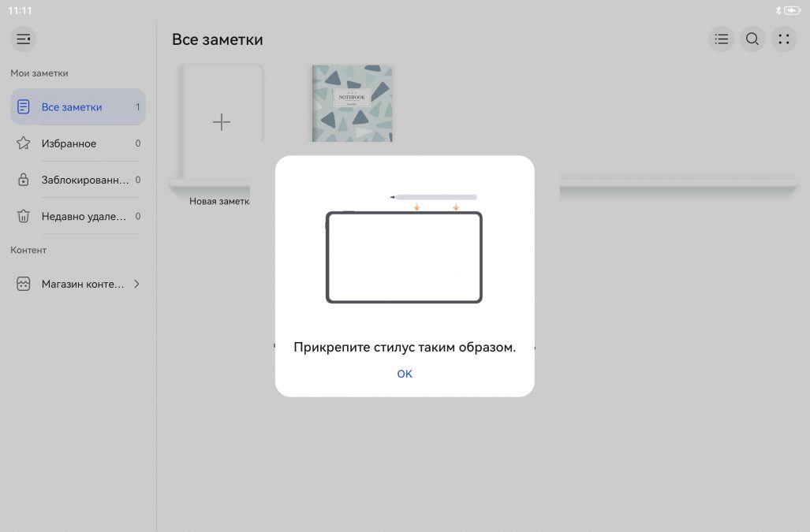Switch to list view of notes

pyautogui.click(x=720, y=39)
